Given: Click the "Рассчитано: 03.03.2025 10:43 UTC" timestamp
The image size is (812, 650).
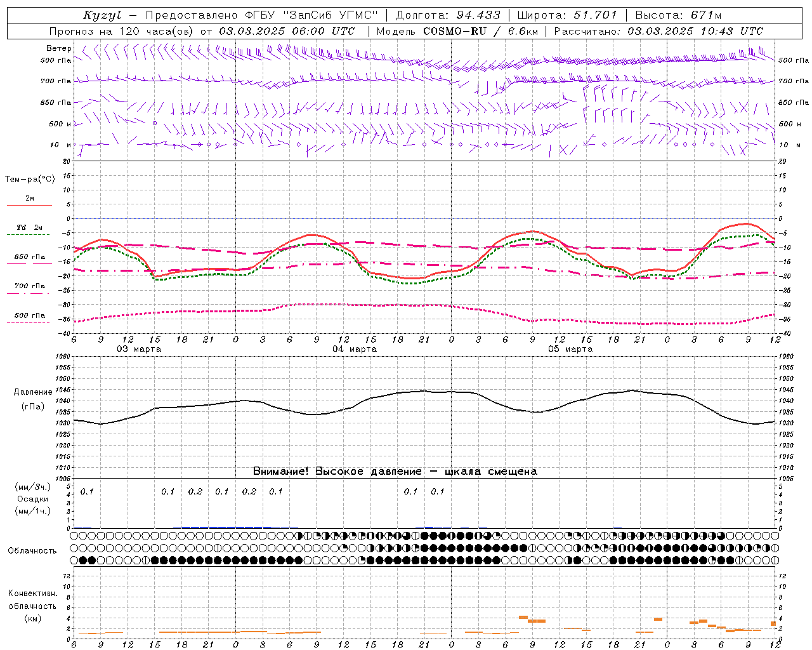Looking at the screenshot, I should coord(658,31).
